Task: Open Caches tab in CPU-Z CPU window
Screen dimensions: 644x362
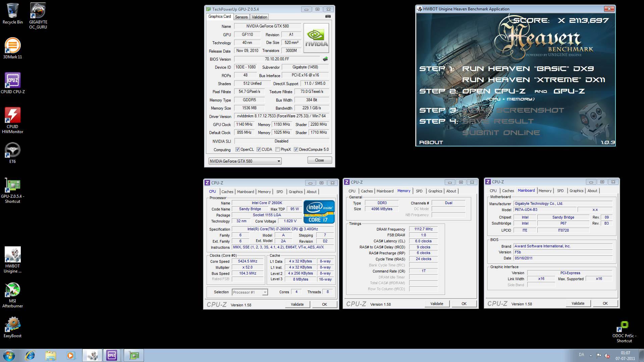Action: [227, 192]
